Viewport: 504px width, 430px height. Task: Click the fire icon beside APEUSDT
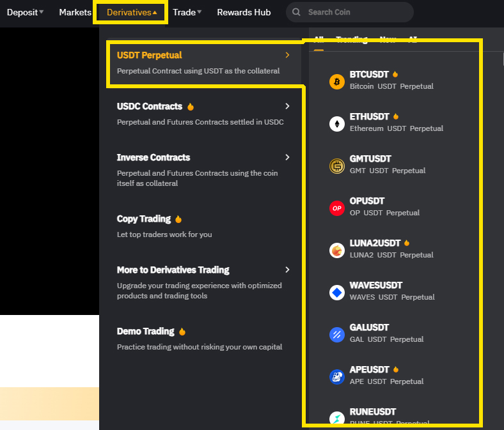(x=396, y=369)
